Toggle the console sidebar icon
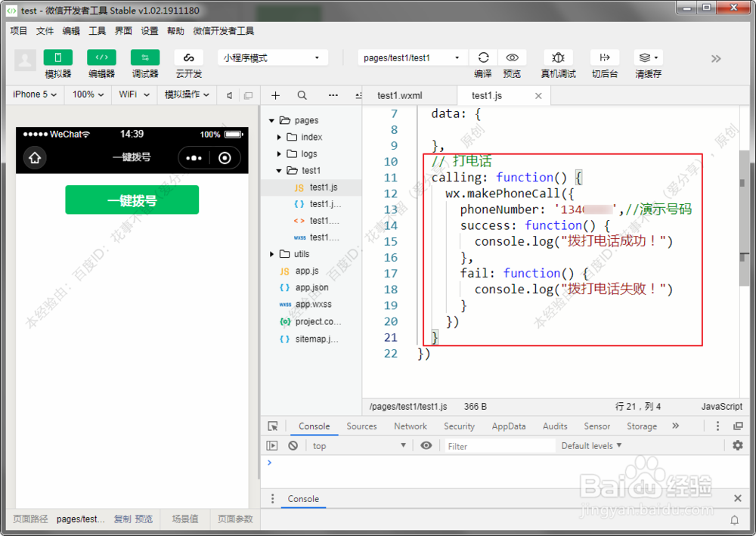Image resolution: width=756 pixels, height=536 pixels. [x=272, y=445]
